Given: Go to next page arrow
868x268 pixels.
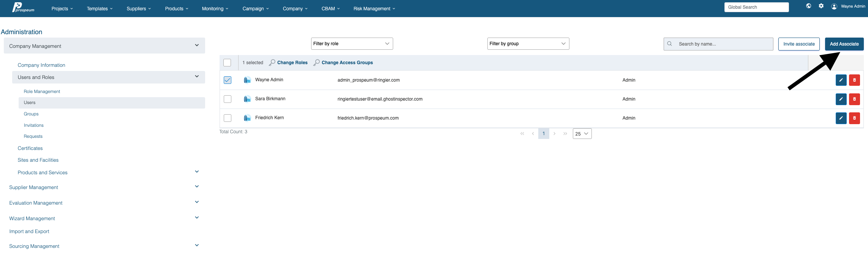Looking at the screenshot, I should 555,134.
